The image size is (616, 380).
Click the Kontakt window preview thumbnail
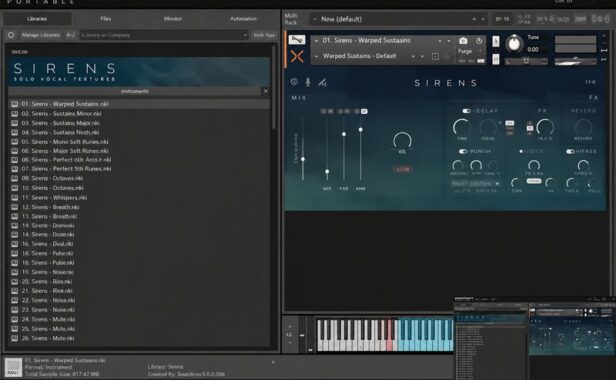(535, 338)
